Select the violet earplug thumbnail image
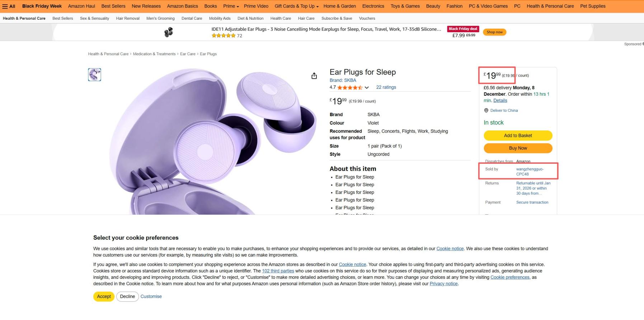Screen dimensions: 644x320 pos(94,75)
